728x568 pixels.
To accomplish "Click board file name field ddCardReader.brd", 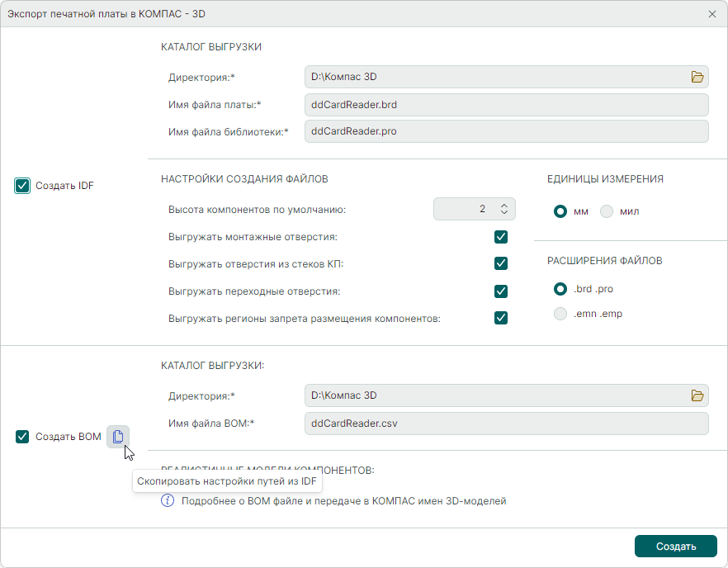I will pos(506,105).
